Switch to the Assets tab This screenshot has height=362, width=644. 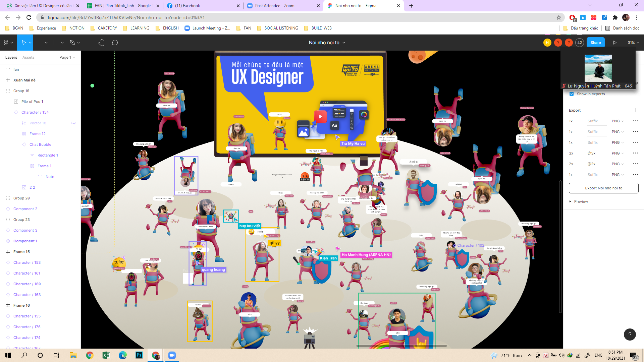tap(28, 57)
